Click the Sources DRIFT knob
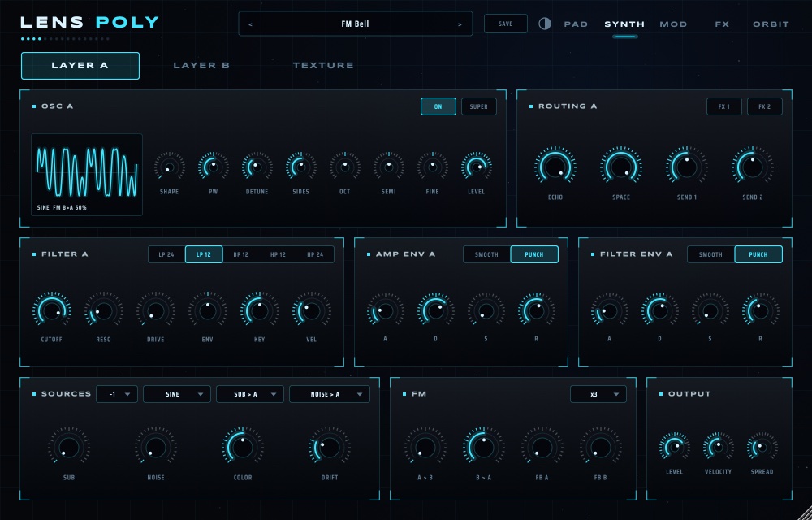 tap(330, 448)
